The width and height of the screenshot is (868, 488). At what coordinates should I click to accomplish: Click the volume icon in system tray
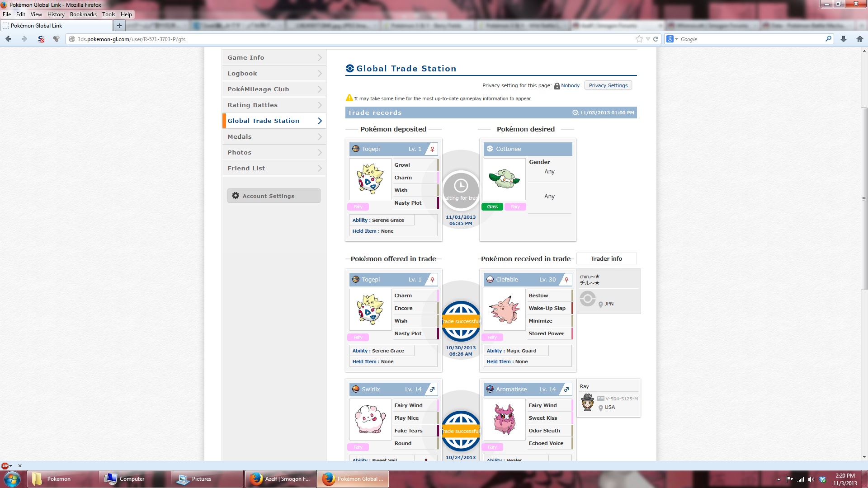811,479
